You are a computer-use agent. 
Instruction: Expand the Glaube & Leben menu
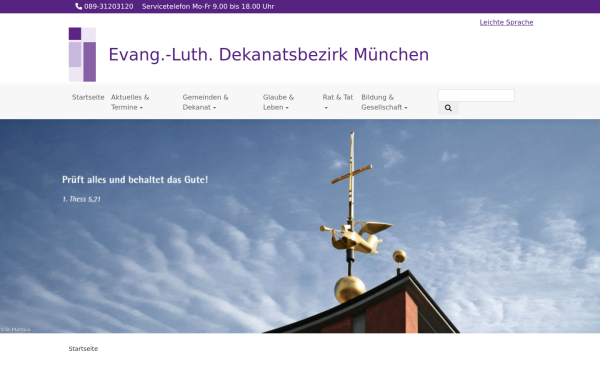pos(278,102)
